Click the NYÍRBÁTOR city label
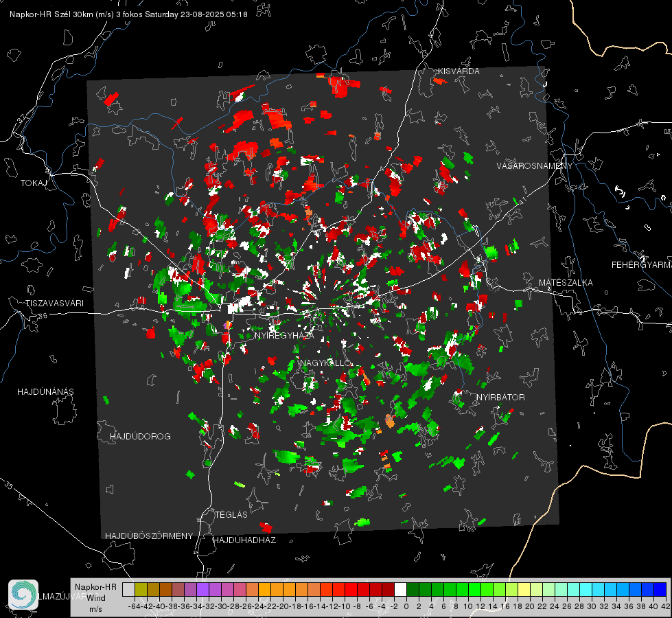The image size is (672, 618). coord(500,397)
